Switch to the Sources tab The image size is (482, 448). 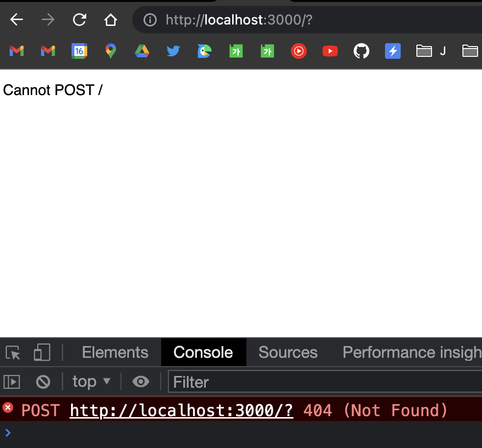[288, 352]
